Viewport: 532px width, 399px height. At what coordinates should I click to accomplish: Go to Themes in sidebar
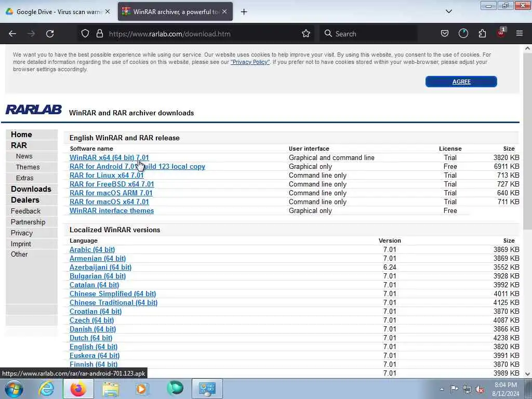[28, 167]
